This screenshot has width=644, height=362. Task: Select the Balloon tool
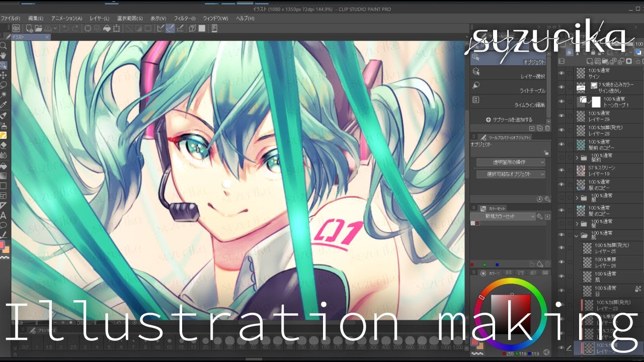(x=3, y=225)
